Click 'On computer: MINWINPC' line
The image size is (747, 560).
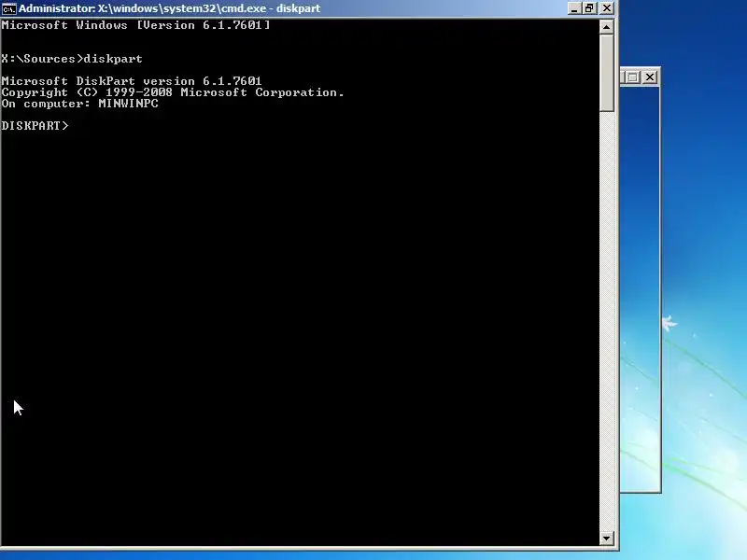coord(80,104)
